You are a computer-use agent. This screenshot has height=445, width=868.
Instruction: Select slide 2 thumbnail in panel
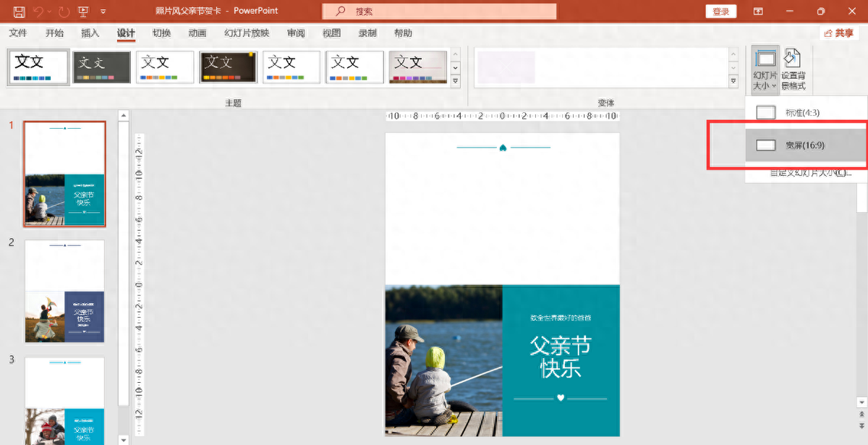64,291
